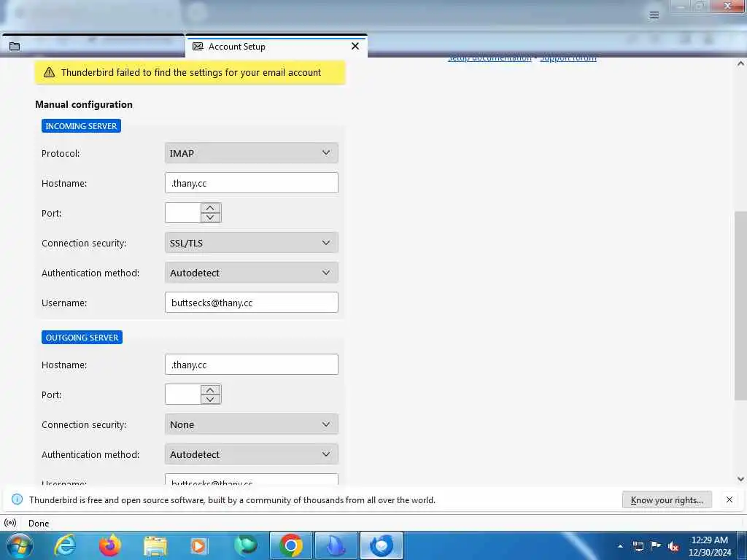The width and height of the screenshot is (747, 560).
Task: Increase outgoing server port value
Action: click(x=211, y=389)
